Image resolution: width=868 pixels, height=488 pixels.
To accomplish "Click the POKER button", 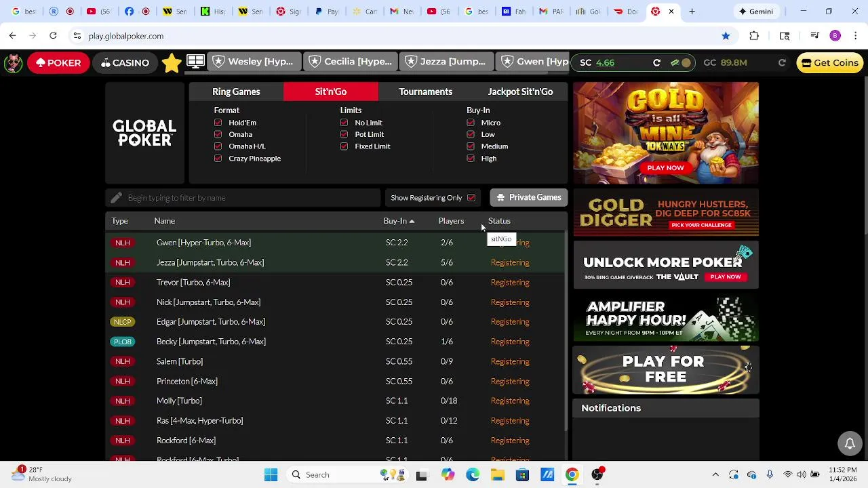I will click(58, 62).
